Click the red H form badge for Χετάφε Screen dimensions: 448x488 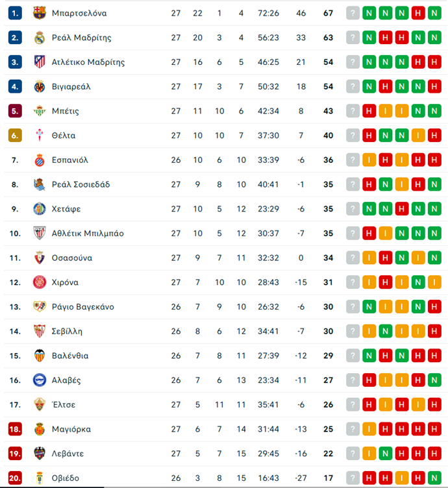point(401,209)
